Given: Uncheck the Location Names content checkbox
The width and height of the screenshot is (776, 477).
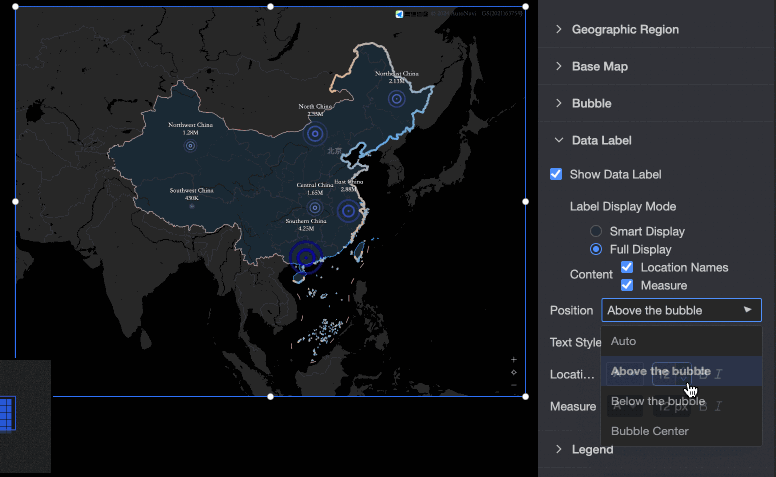Looking at the screenshot, I should click(627, 267).
